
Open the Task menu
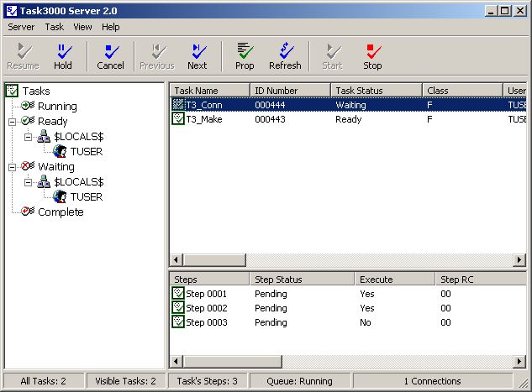tap(54, 27)
